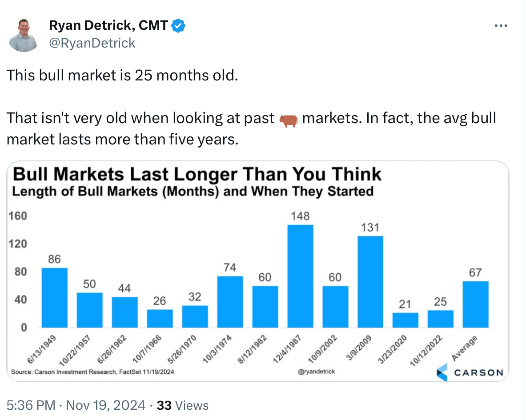Open the three-dot more options menu

click(x=501, y=26)
